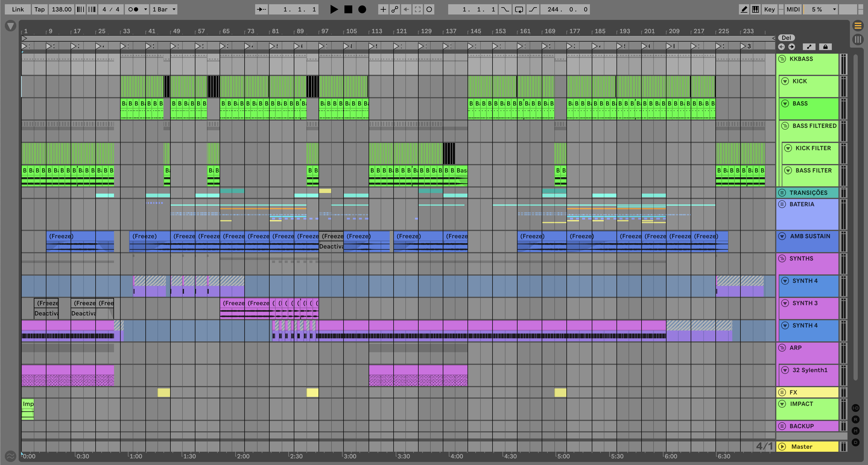Viewport: 868px width, 465px height.
Task: Unfold the KICK FILTER track
Action: click(788, 148)
